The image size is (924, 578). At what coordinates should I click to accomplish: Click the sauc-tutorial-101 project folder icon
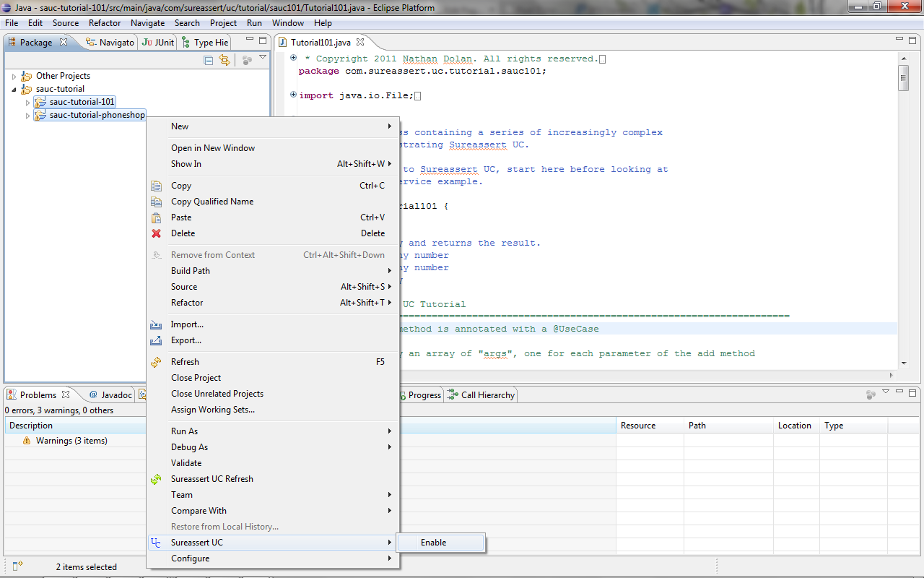[40, 102]
